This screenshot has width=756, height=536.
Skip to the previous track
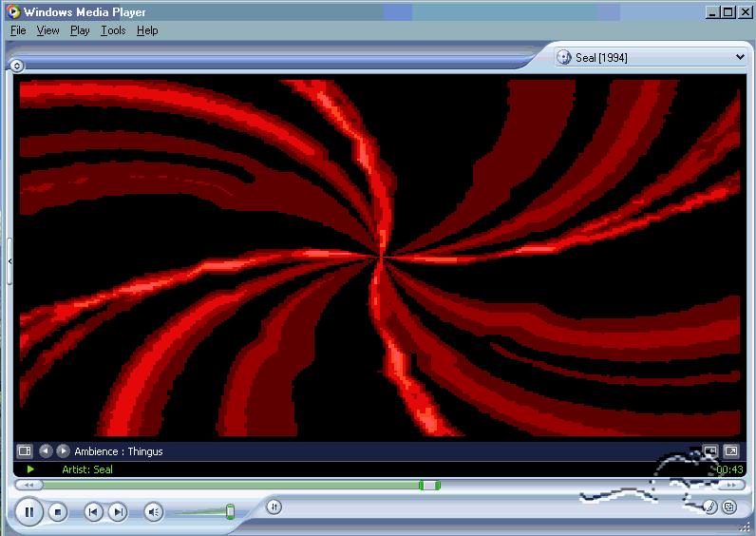point(93,512)
